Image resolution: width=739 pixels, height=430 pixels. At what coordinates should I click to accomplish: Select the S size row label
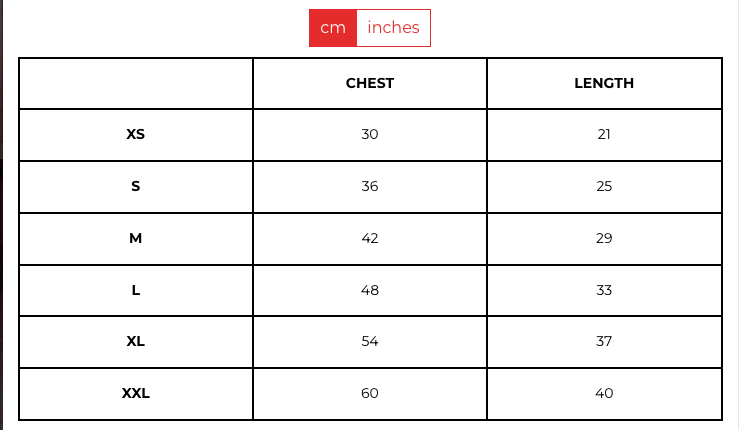pyautogui.click(x=136, y=186)
